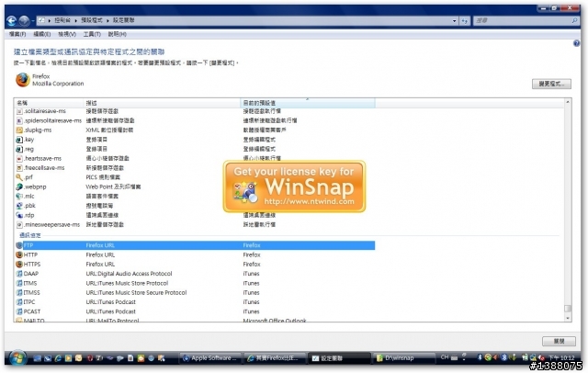Image resolution: width=588 pixels, height=373 pixels.
Task: Click the 變更程式... button
Action: pos(551,84)
